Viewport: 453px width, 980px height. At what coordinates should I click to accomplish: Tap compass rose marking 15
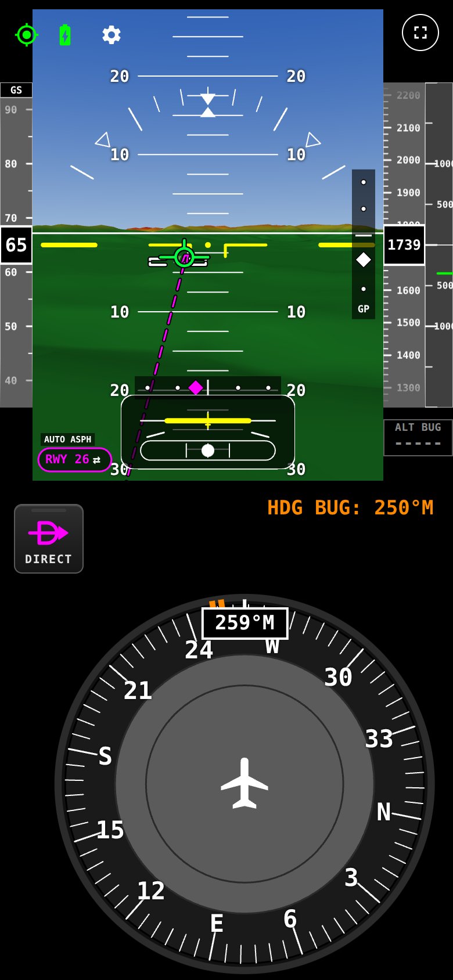[x=110, y=830]
